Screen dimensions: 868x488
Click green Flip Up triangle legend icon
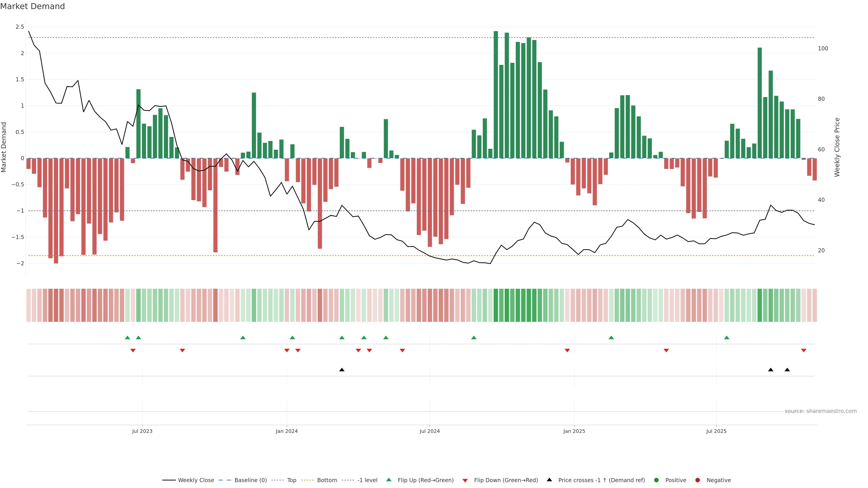click(x=389, y=480)
